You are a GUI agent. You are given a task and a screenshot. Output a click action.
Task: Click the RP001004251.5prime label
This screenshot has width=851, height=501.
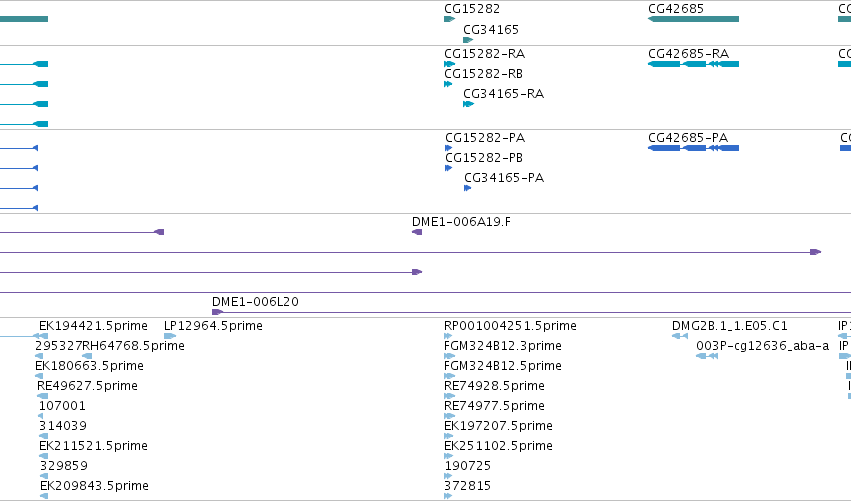tap(510, 326)
